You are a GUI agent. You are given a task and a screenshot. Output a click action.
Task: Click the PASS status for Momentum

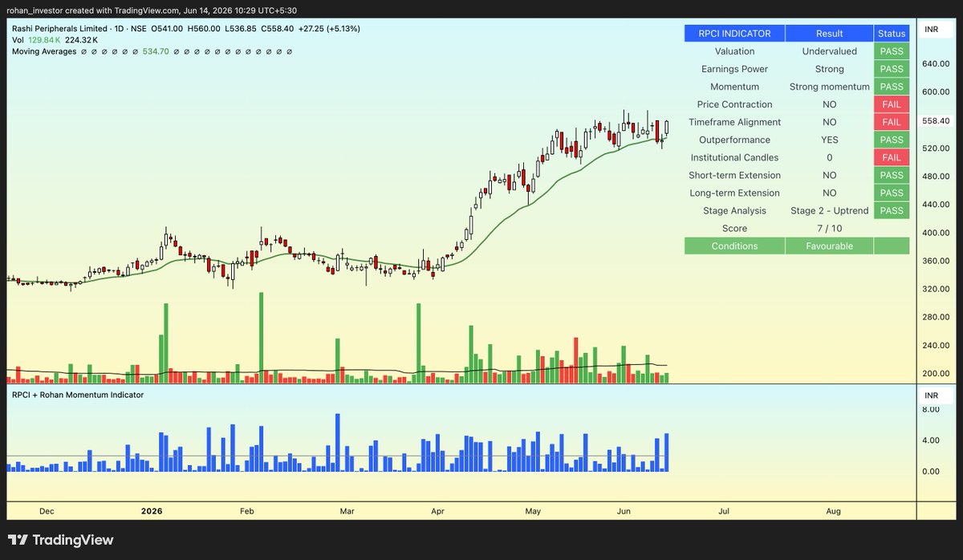pyautogui.click(x=892, y=87)
